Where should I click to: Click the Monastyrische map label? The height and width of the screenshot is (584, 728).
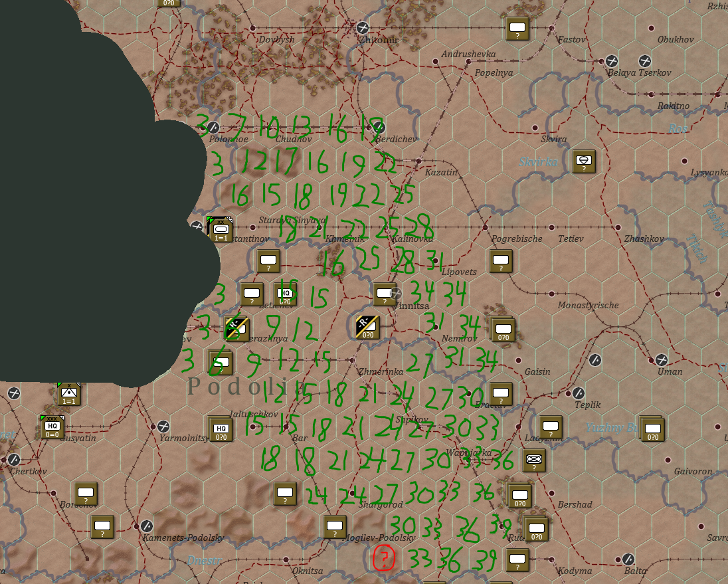point(588,305)
